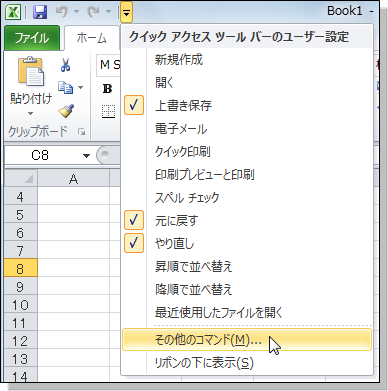Select row 9 header
Viewport: 388px width, 391px height.
[21, 287]
